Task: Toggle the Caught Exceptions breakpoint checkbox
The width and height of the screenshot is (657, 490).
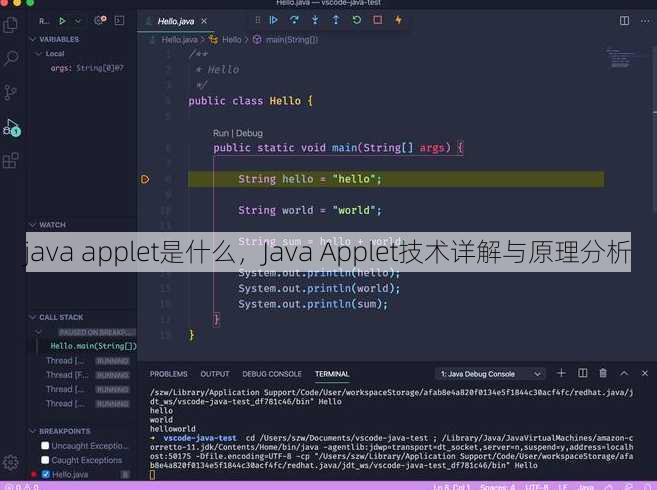Action: coord(45,460)
